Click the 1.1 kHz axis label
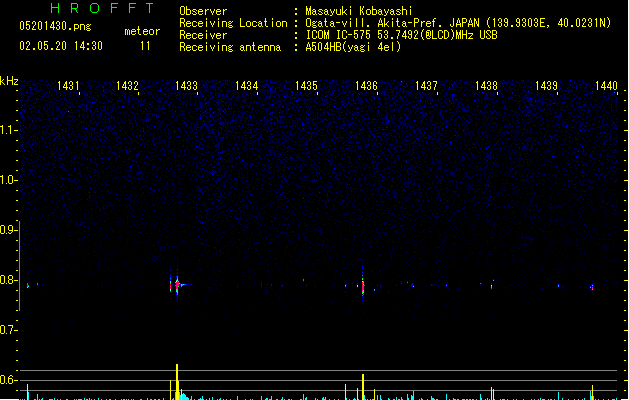 point(7,130)
